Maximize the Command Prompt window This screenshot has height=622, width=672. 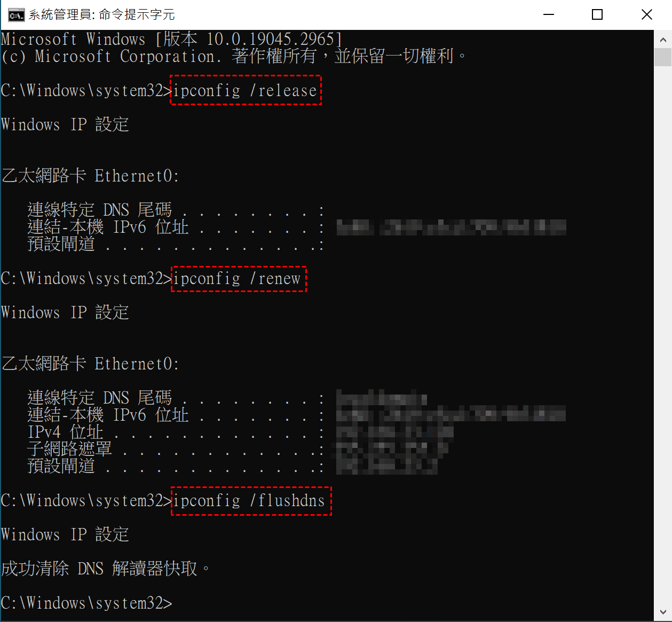tap(598, 14)
